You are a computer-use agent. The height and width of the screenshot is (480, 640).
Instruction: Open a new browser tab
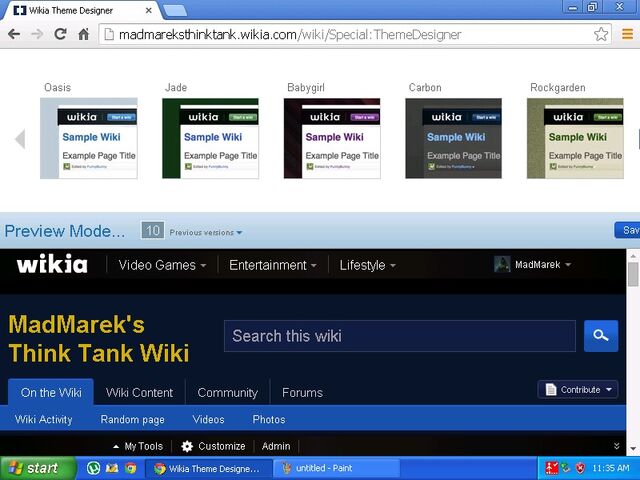[175, 11]
